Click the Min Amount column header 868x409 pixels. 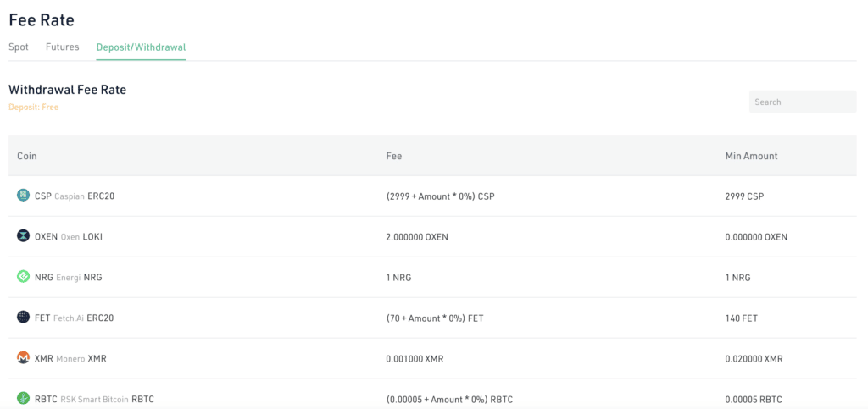[x=751, y=156]
